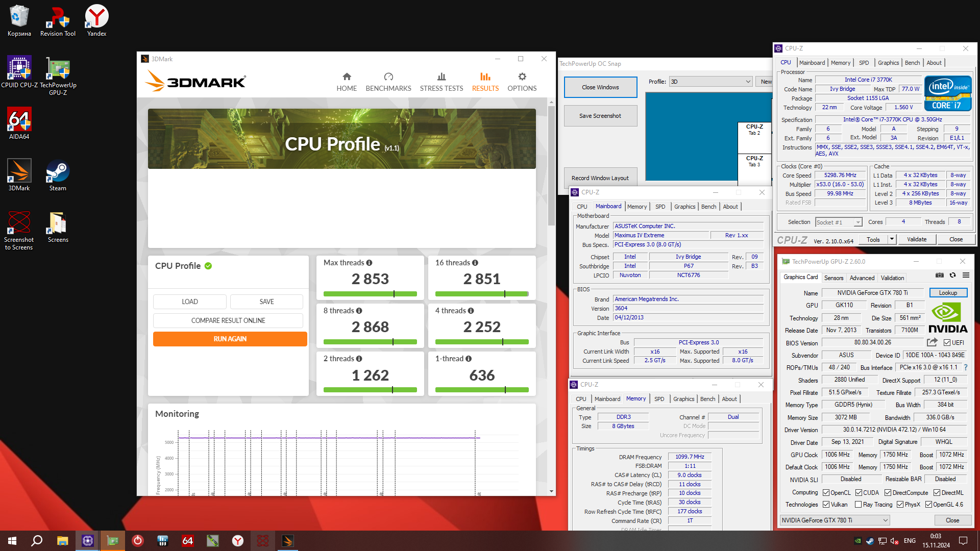Click the BIOS share/export icon in GPU-Z

tap(932, 342)
